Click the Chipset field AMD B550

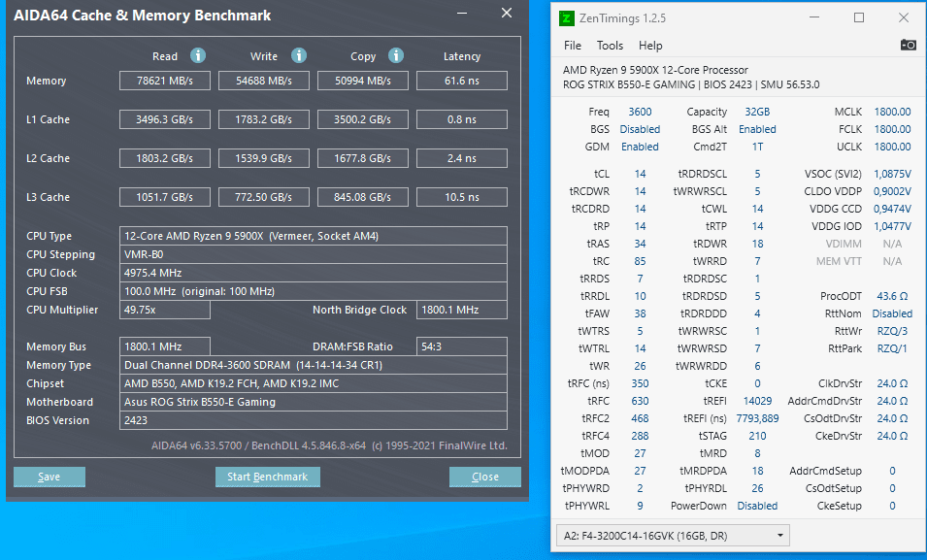tap(314, 383)
